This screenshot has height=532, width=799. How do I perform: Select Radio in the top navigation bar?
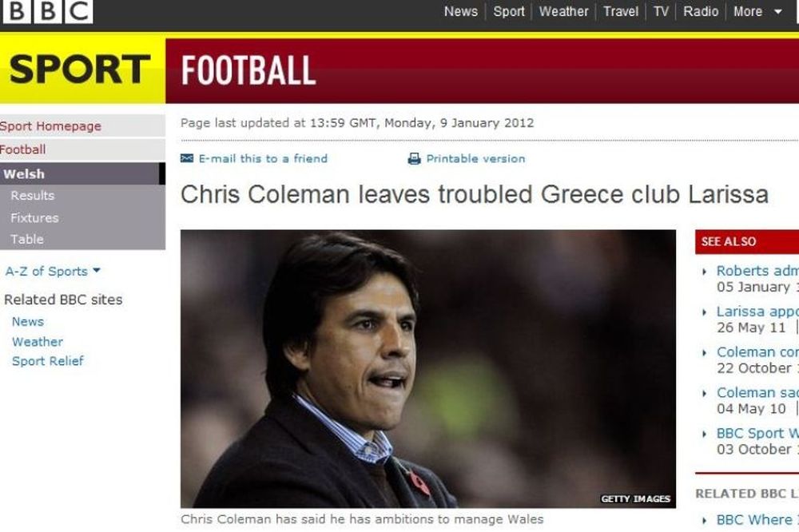pos(701,11)
